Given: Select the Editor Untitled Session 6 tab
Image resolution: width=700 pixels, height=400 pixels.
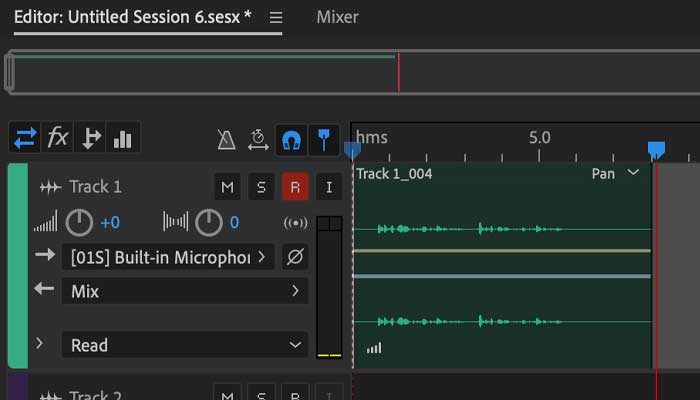Looking at the screenshot, I should click(133, 17).
